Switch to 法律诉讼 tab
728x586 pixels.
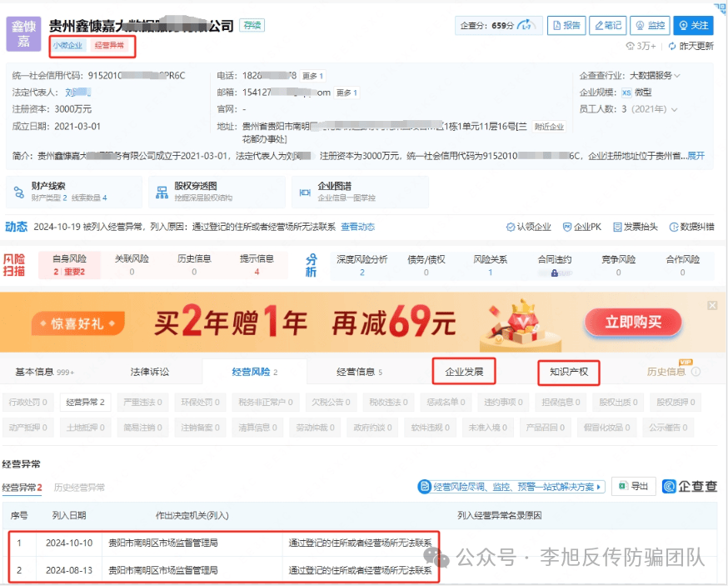coord(149,372)
